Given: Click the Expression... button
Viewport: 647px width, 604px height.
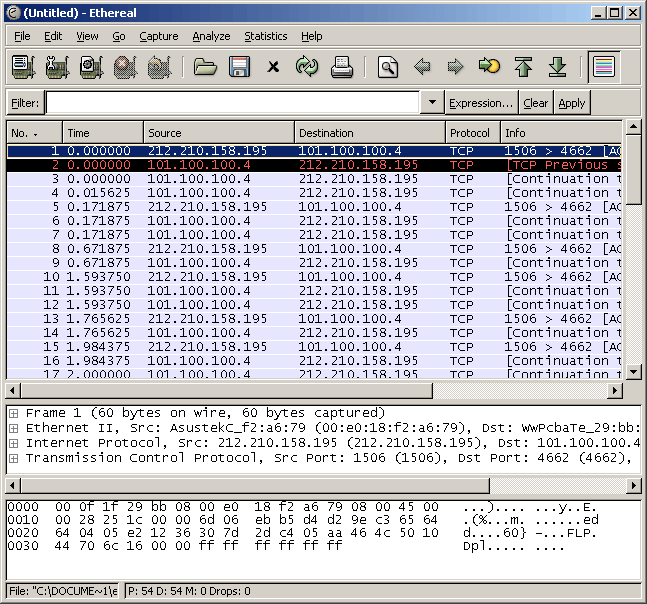Looking at the screenshot, I should [x=481, y=103].
